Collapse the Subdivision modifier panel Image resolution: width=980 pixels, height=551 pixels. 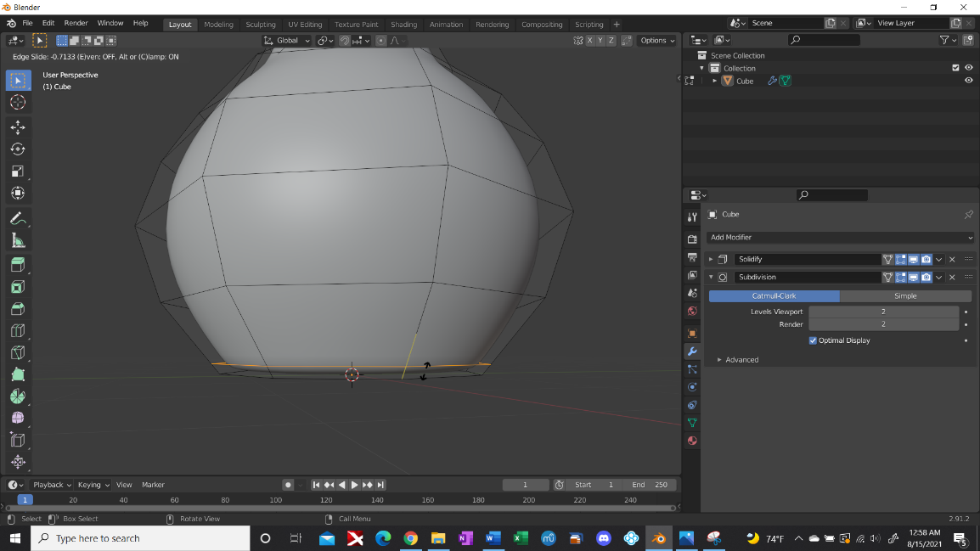pyautogui.click(x=711, y=278)
